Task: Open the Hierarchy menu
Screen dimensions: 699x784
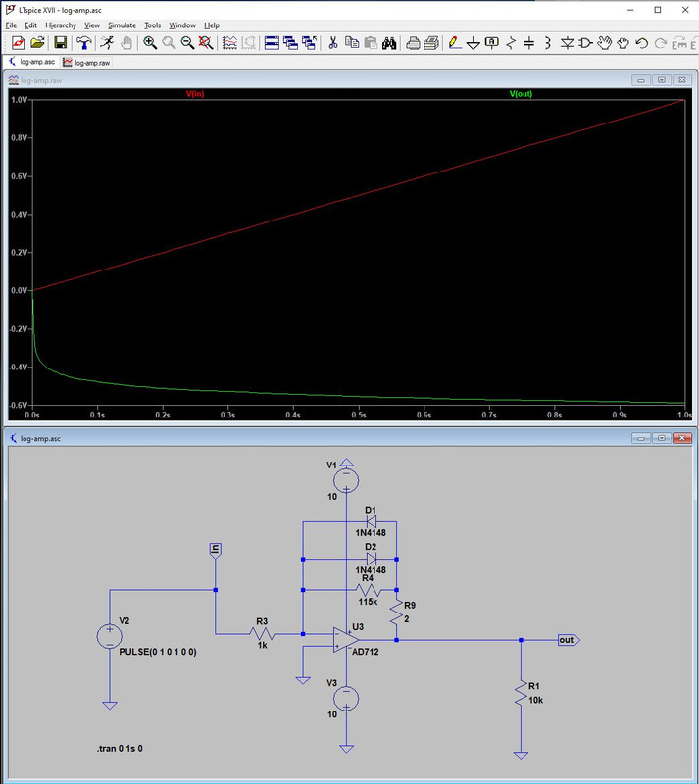Action: (61, 25)
